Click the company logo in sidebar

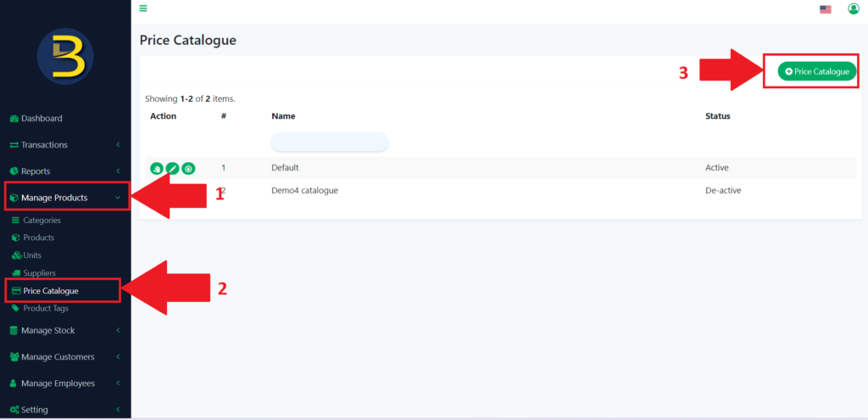pos(65,56)
